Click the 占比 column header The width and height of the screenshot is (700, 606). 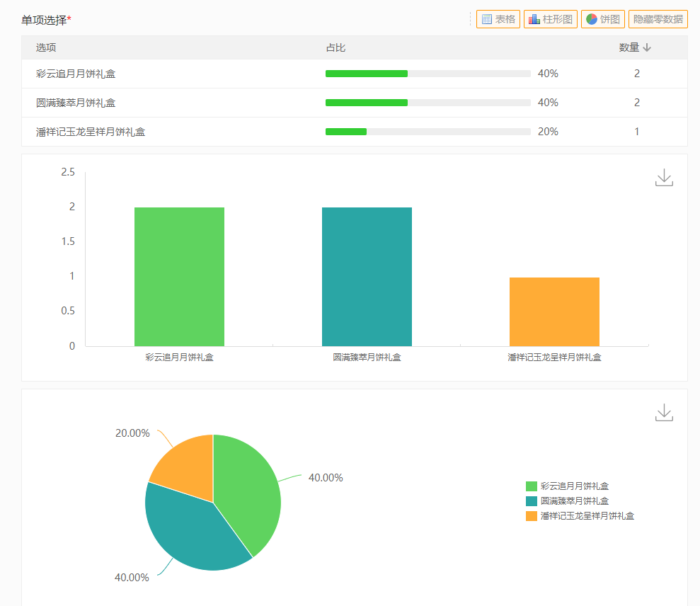pos(335,47)
